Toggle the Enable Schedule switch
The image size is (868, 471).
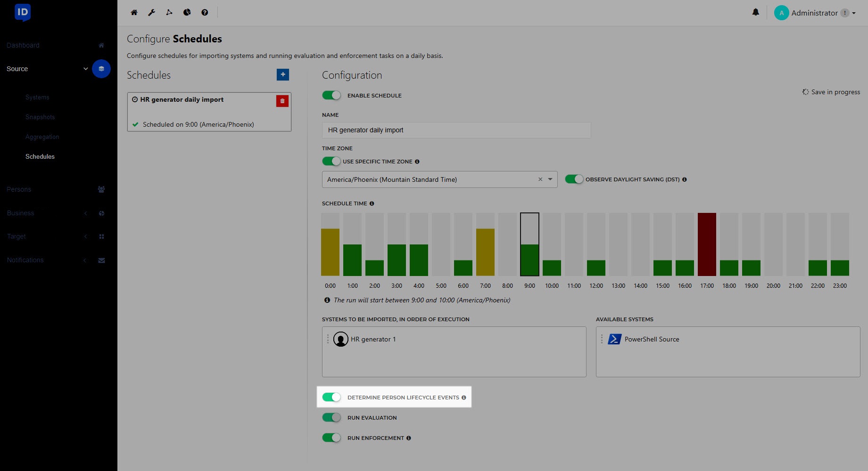point(331,95)
